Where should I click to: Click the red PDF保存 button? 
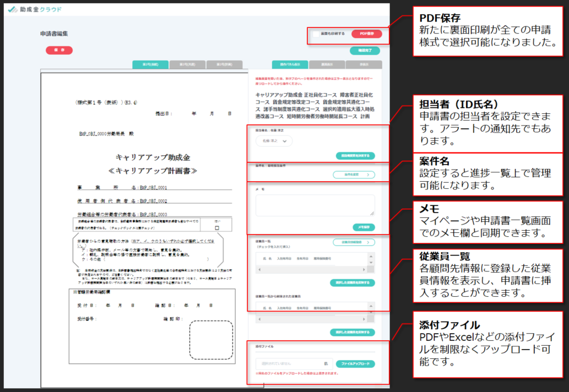366,34
